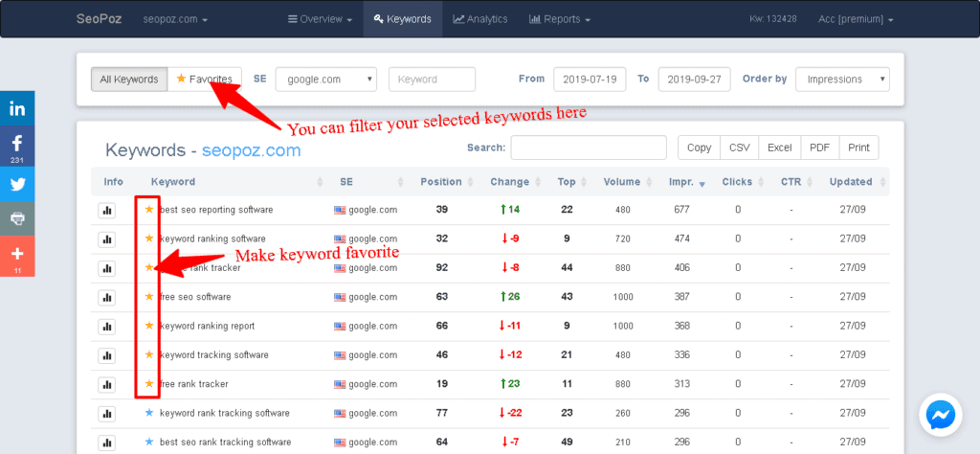980x454 pixels.
Task: Sort table by Keyword column
Action: point(235,182)
